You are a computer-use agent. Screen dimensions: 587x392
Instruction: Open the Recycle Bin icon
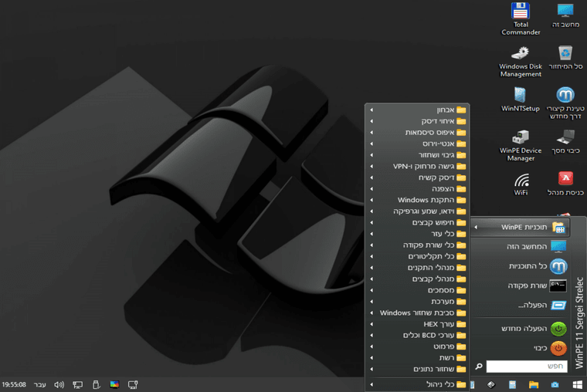565,58
